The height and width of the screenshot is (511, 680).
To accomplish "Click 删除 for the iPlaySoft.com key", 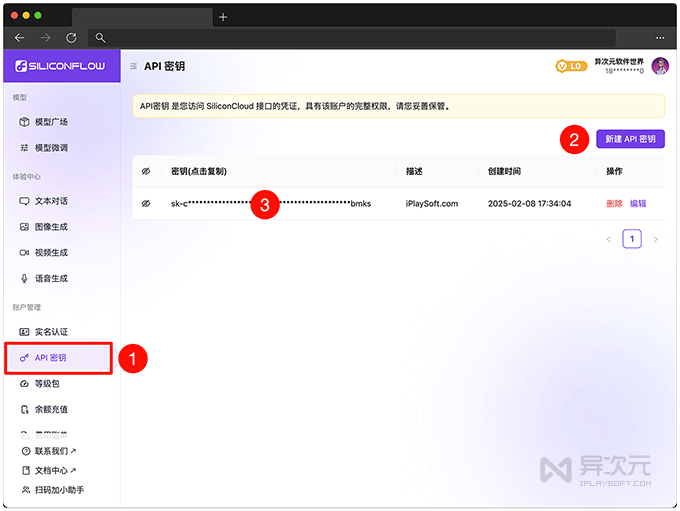I will pyautogui.click(x=614, y=204).
